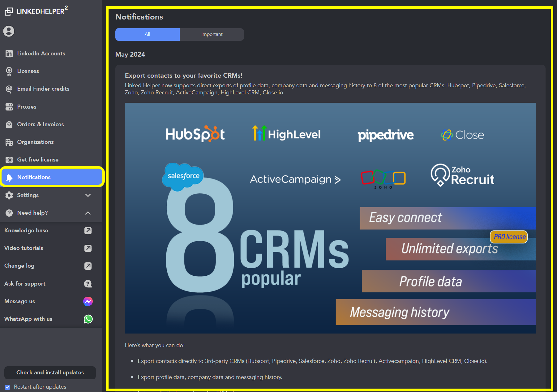The image size is (557, 392).
Task: Open the Change log link
Action: coord(19,266)
